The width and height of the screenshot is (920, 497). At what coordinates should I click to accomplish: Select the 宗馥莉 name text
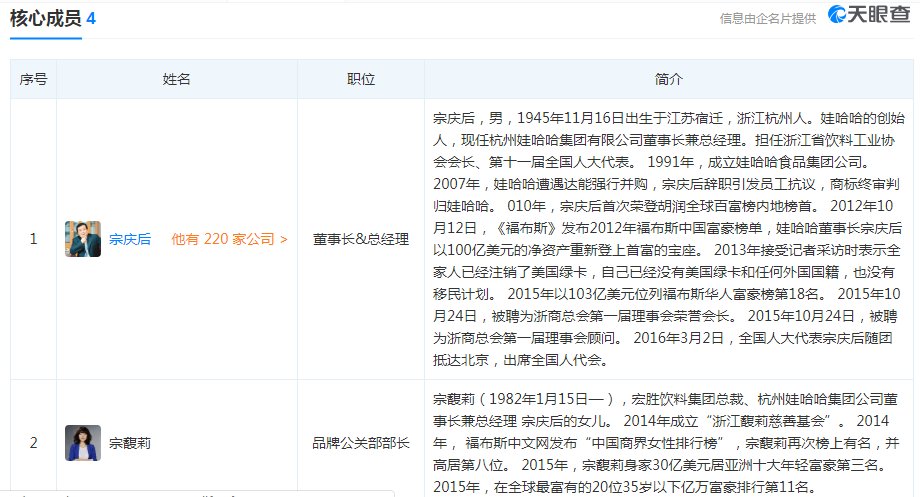pos(130,443)
